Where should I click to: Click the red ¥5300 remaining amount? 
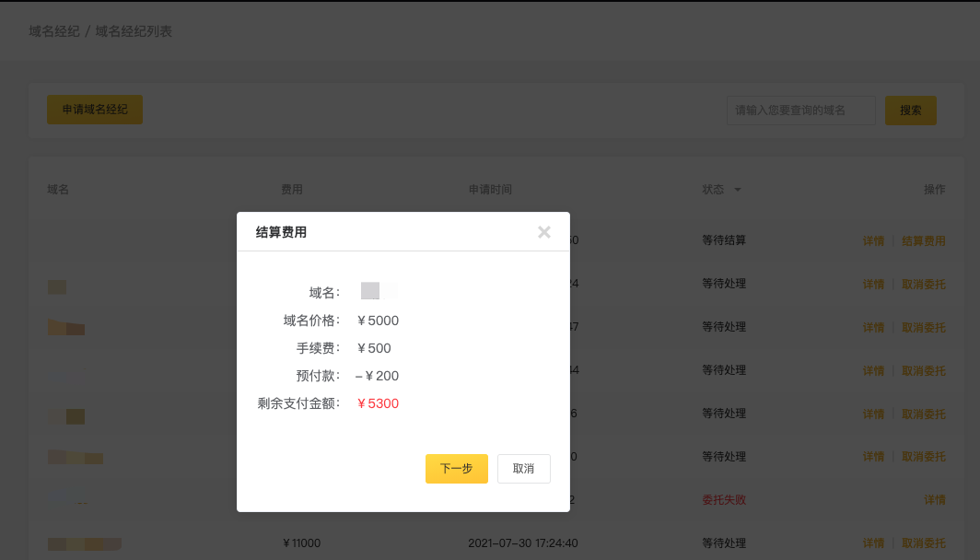point(378,403)
